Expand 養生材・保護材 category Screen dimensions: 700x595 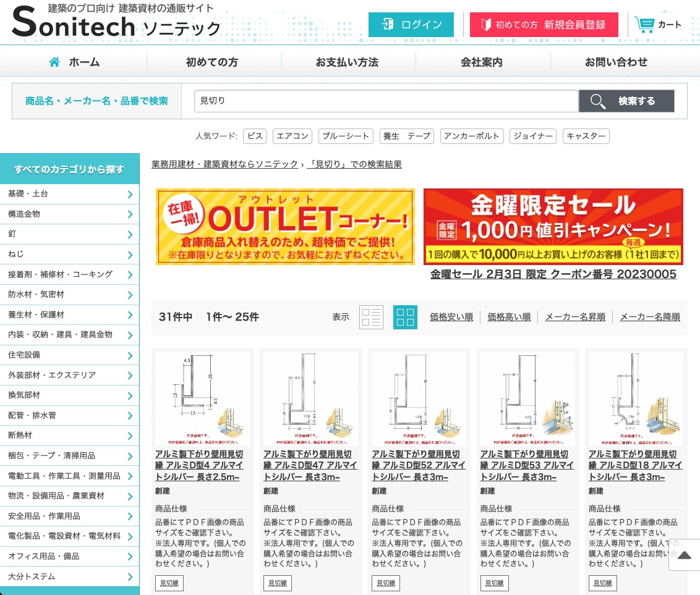point(70,315)
